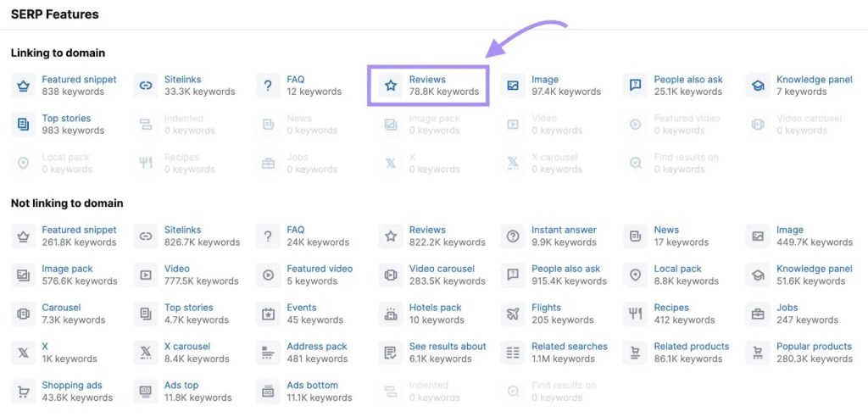Open the People also ask link under Linking to domain
Image resolution: width=868 pixels, height=417 pixels.
click(687, 80)
